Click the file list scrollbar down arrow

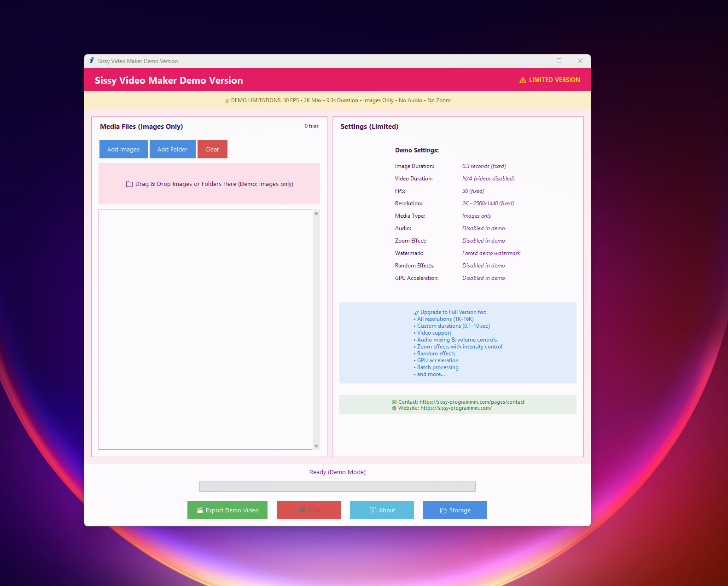[x=316, y=446]
